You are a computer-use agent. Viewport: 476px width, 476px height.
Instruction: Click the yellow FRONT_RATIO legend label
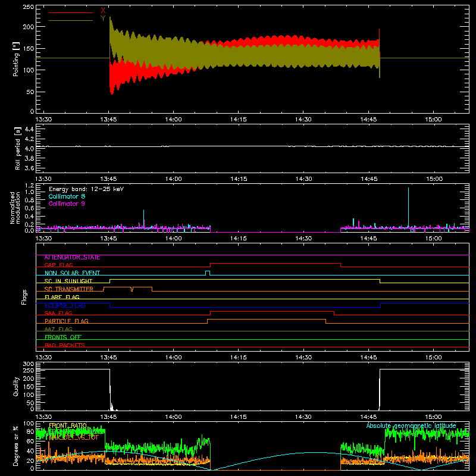(x=68, y=425)
